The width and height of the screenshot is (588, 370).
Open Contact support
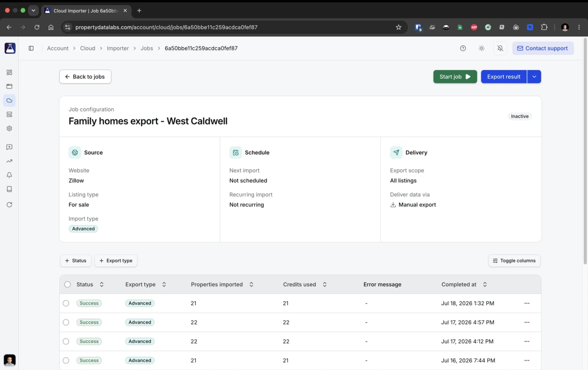pos(543,48)
